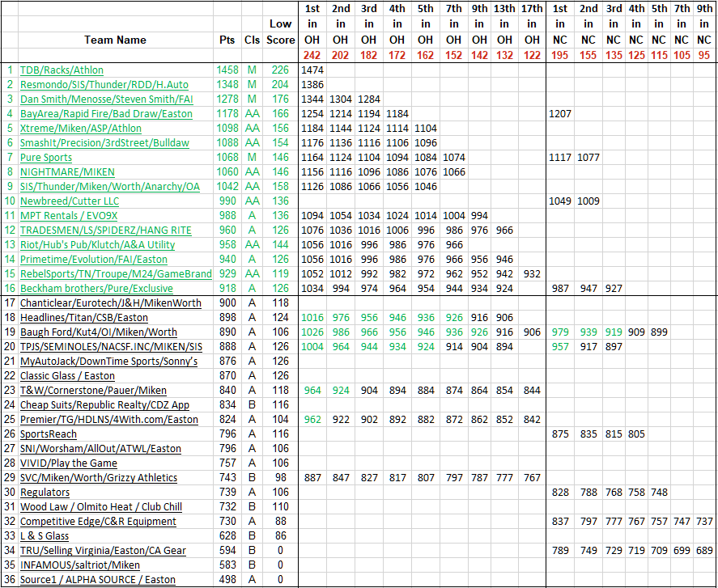
Task: Open SVC/Miken/Worth/Grizzy Athletics link
Action: pos(99,478)
